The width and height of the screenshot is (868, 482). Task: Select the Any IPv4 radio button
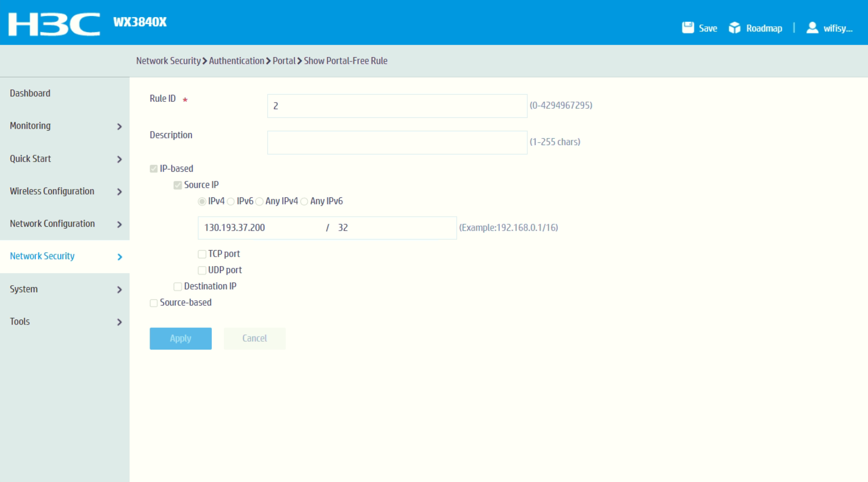tap(259, 201)
